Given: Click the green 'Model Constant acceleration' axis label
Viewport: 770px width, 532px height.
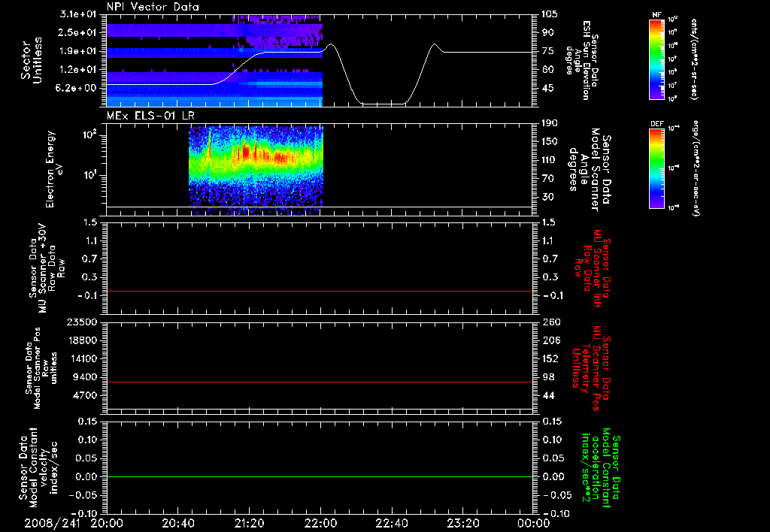Looking at the screenshot, I should (x=601, y=469).
